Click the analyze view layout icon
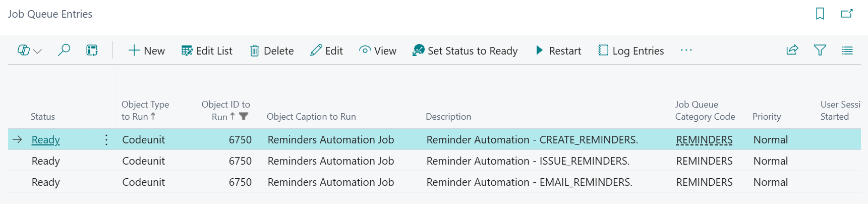Viewport: 868px width, 204px height. [92, 50]
